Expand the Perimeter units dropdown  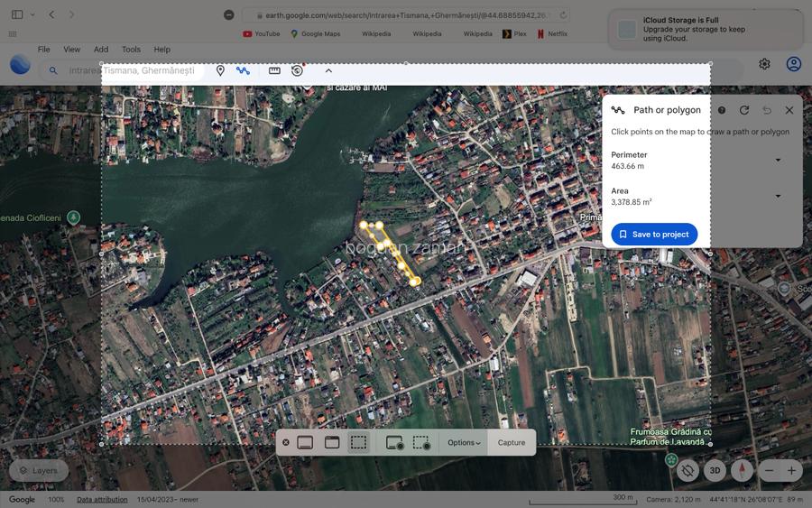778,161
